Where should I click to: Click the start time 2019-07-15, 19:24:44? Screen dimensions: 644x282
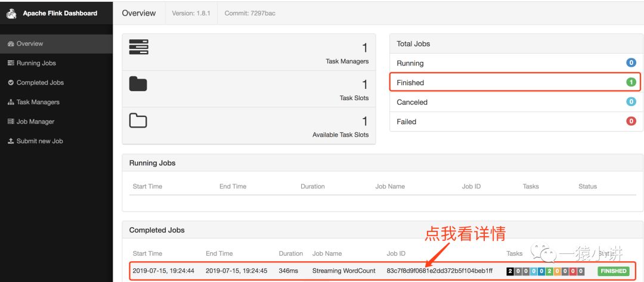tap(163, 271)
